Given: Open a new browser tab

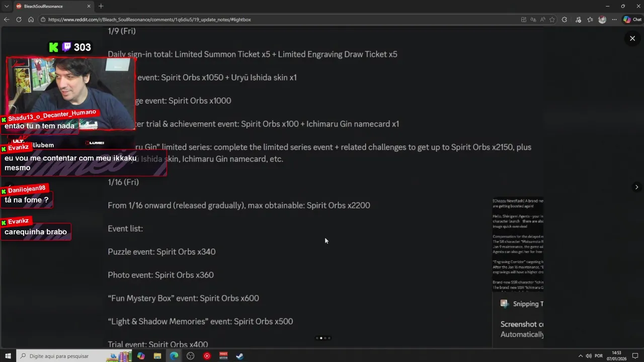Looking at the screenshot, I should click(x=101, y=6).
